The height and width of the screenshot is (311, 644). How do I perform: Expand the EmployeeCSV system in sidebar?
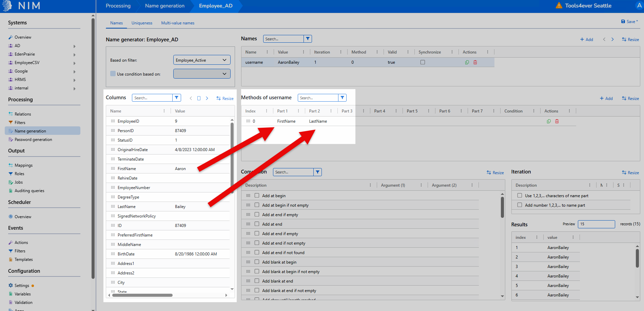74,63
